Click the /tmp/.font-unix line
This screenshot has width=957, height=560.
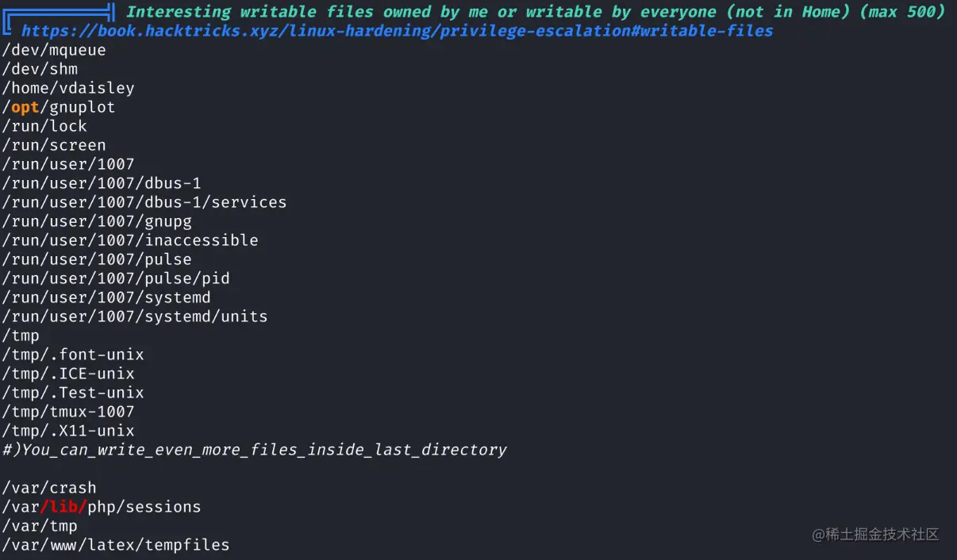[x=73, y=355]
